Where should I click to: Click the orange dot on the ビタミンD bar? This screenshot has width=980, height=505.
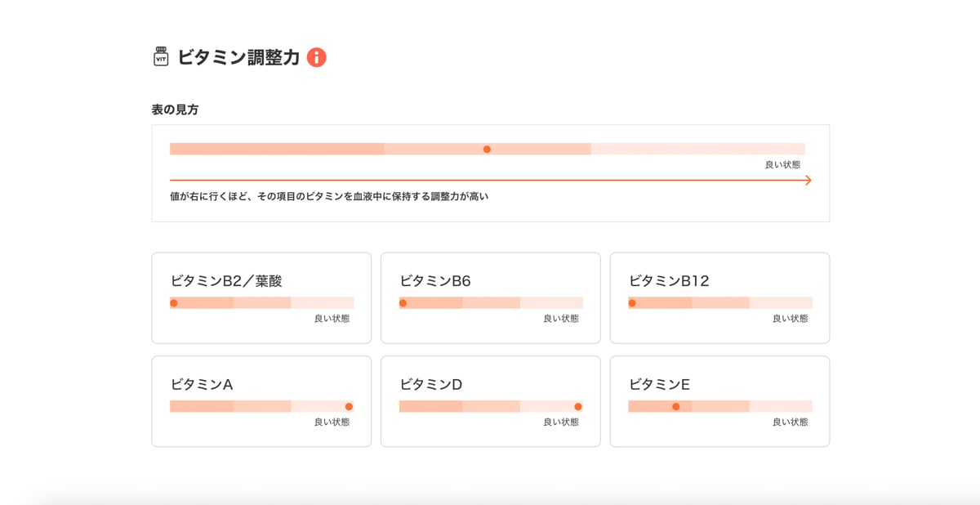click(578, 406)
